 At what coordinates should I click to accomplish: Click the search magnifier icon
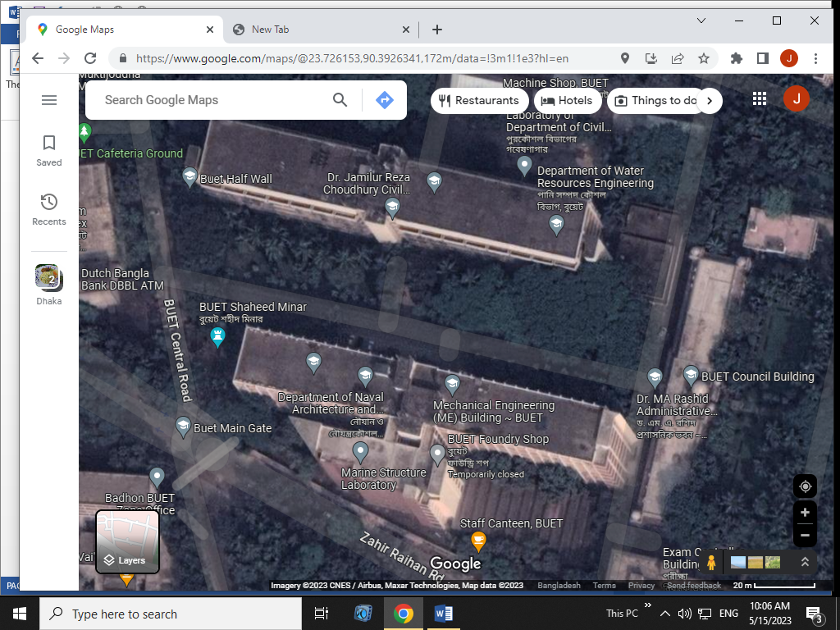340,99
